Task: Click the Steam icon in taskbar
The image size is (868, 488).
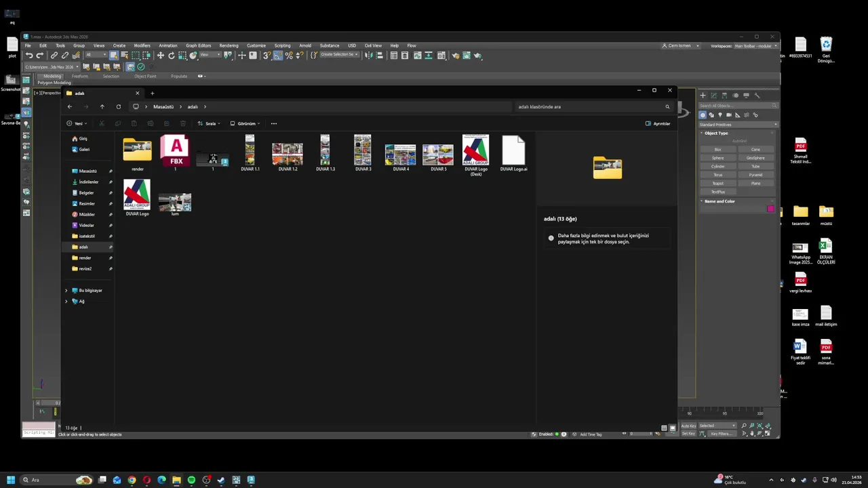Action: point(221,480)
